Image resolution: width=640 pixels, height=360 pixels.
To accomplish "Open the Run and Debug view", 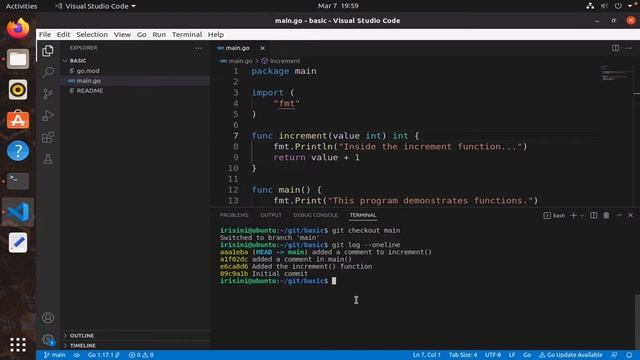I will [x=48, y=116].
